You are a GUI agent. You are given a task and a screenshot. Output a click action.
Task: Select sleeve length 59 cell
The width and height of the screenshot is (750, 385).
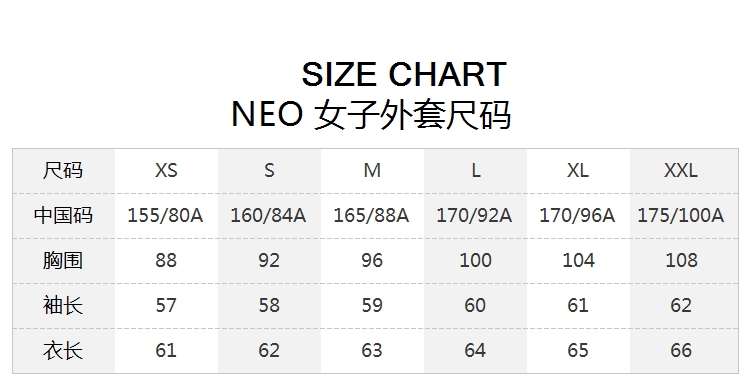(x=372, y=306)
